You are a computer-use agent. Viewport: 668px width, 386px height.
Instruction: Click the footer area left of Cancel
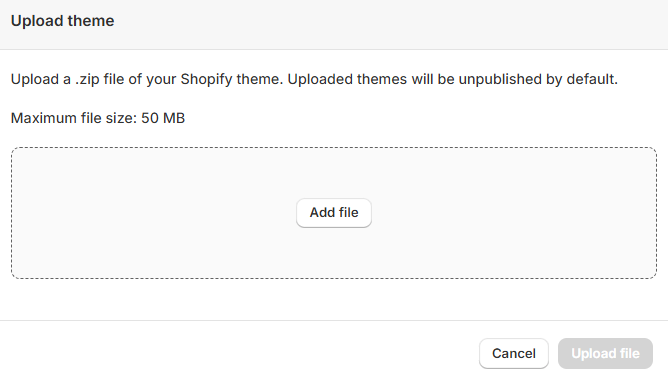239,353
